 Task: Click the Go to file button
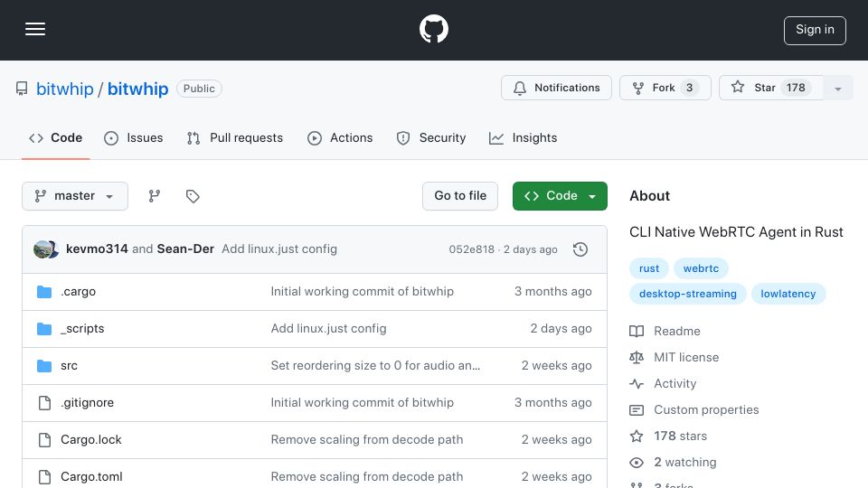click(460, 196)
